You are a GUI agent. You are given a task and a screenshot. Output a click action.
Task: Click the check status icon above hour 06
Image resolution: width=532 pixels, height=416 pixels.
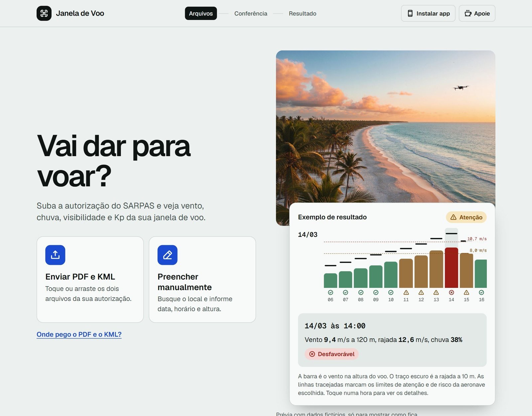(331, 293)
